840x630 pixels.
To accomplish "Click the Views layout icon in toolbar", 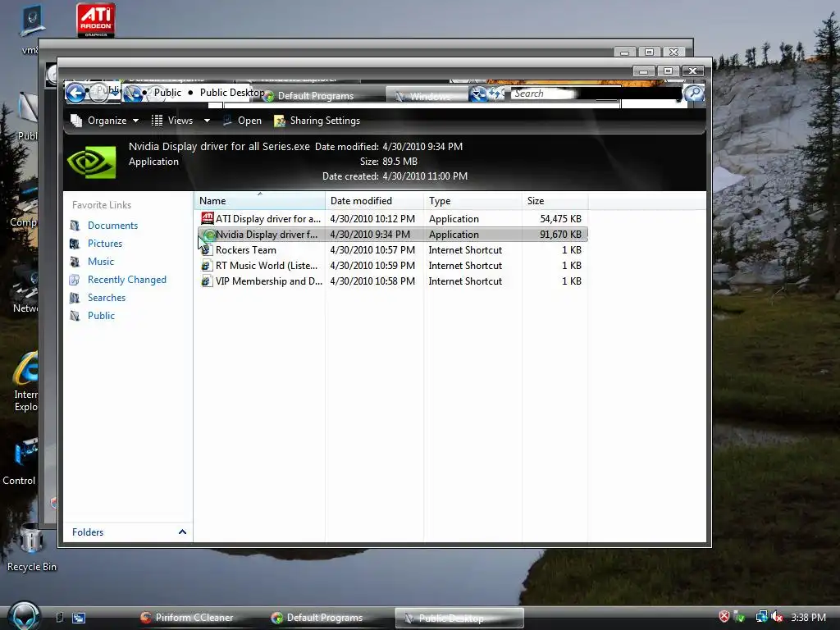I will (x=157, y=121).
